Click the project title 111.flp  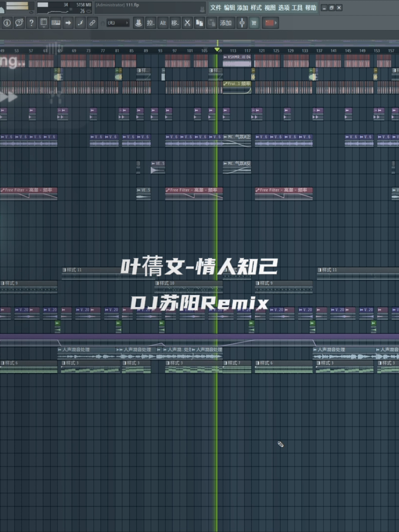[133, 5]
